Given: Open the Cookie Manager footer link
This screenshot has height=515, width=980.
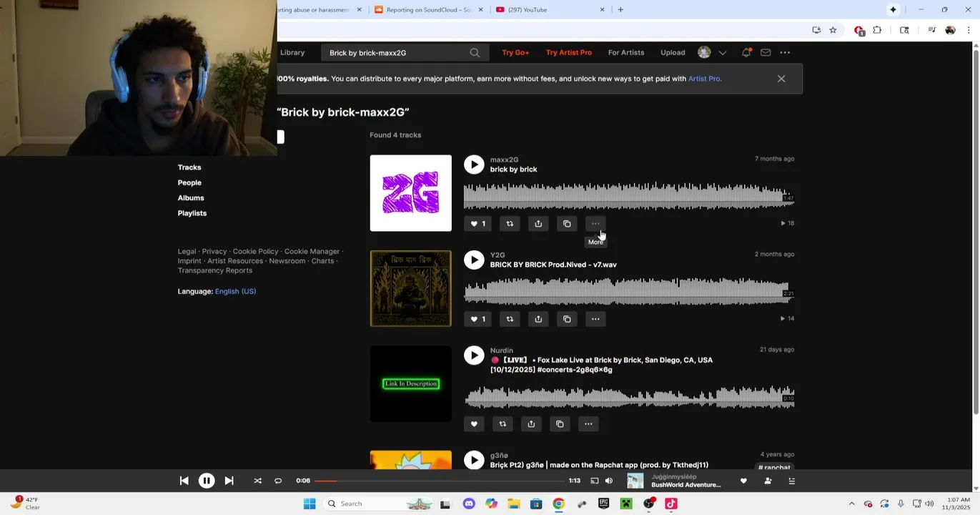Looking at the screenshot, I should tap(312, 252).
